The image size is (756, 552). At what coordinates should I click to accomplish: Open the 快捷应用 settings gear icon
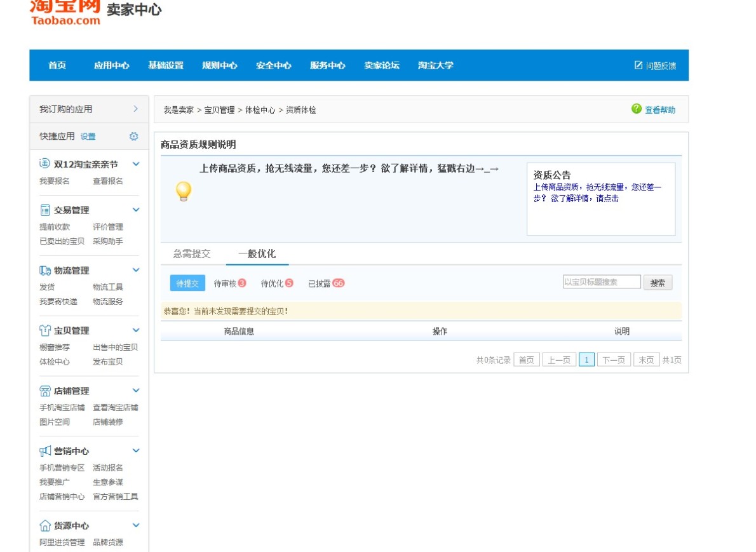tap(133, 137)
